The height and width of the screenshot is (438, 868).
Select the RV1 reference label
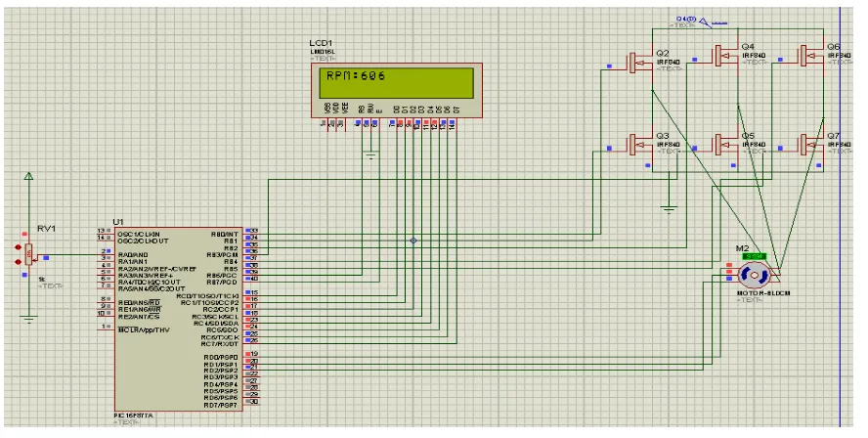click(x=47, y=229)
